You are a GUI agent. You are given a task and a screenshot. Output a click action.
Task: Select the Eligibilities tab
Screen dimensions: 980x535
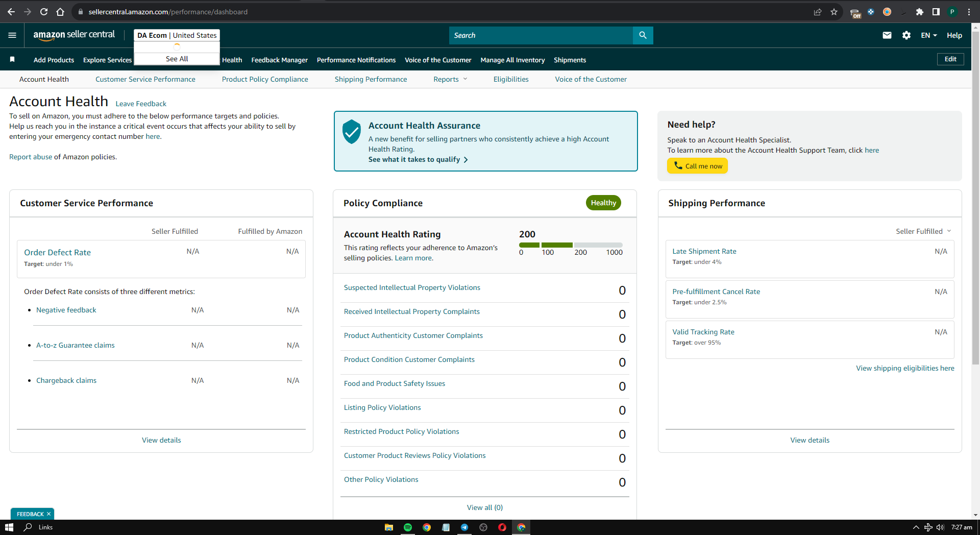(511, 79)
